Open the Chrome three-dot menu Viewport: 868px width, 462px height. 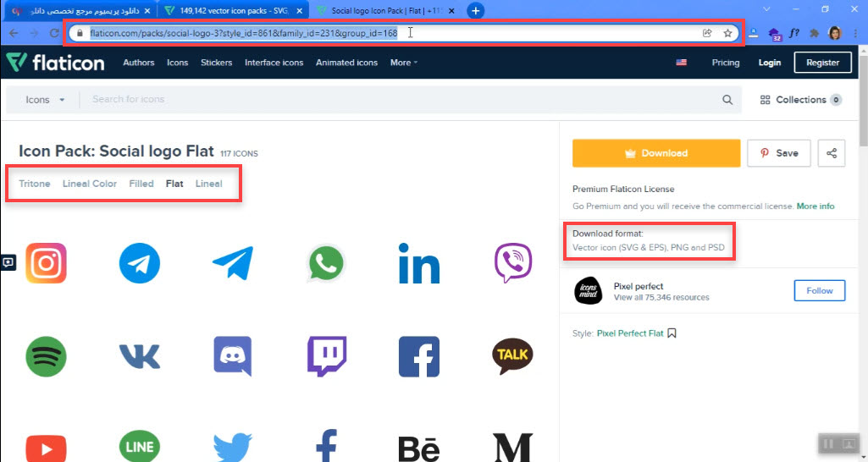[x=857, y=33]
